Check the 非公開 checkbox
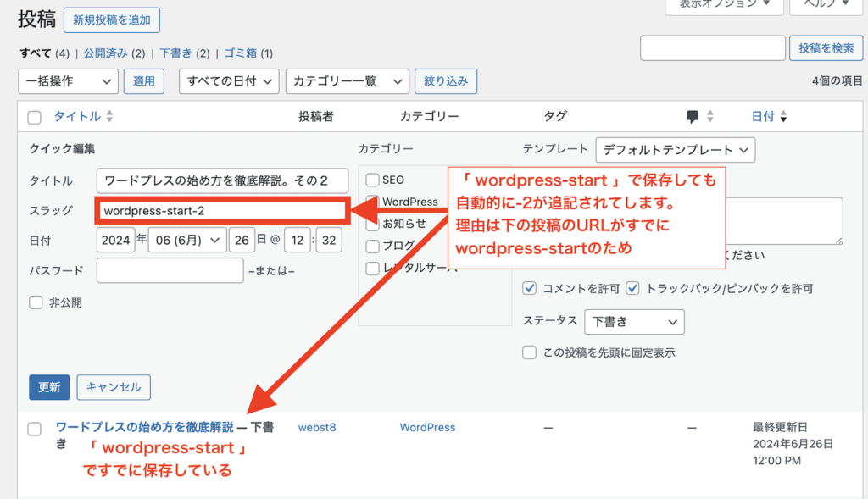 click(35, 302)
